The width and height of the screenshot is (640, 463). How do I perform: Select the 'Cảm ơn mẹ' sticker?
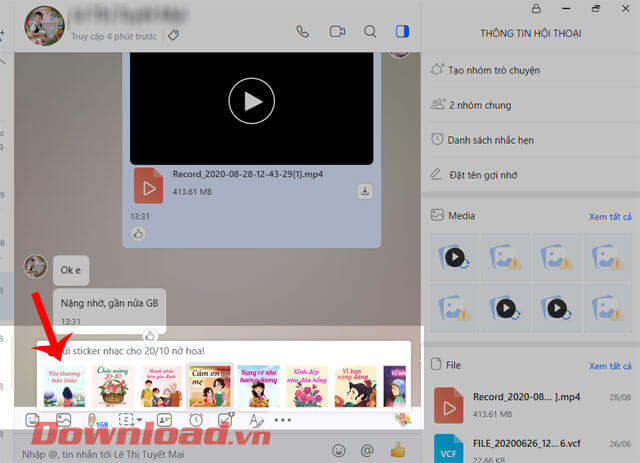(x=210, y=386)
